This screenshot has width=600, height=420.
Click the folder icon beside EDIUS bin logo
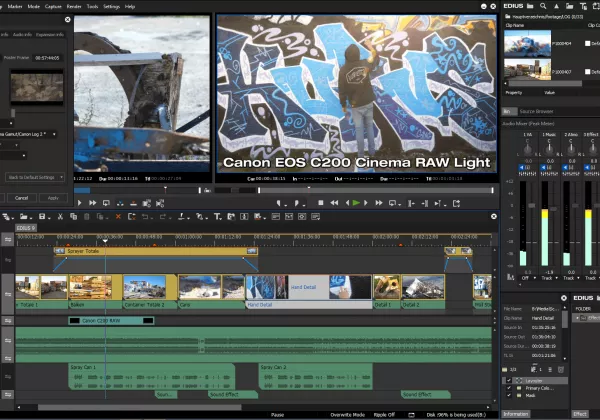tap(530, 6)
